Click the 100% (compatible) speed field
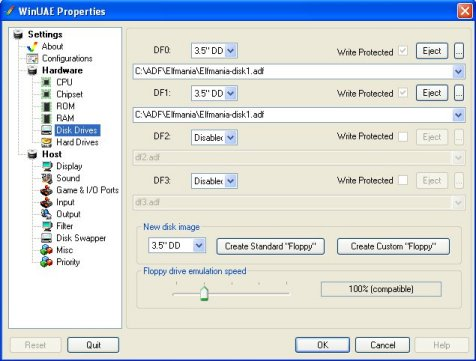Image resolution: width=476 pixels, height=361 pixels. tap(381, 289)
